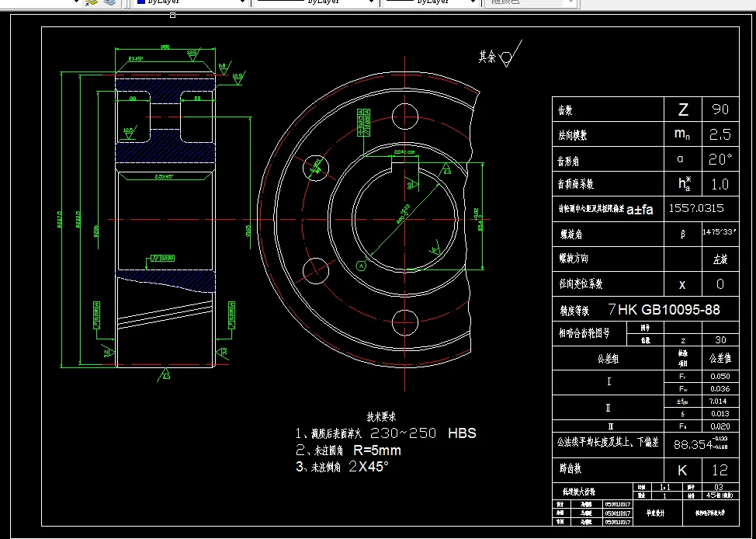Select the "技术要求" heading text
This screenshot has height=539, width=756.
point(381,416)
